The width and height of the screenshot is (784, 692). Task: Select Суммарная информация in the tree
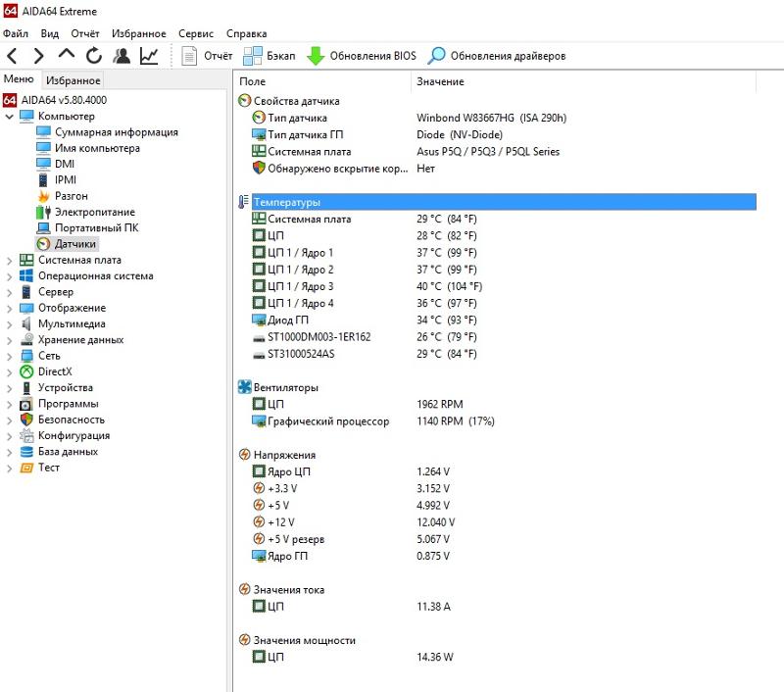108,132
